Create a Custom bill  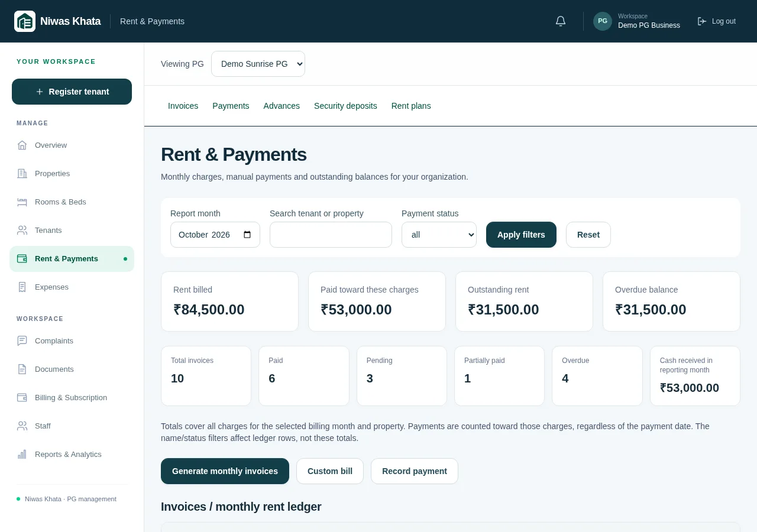coord(330,471)
